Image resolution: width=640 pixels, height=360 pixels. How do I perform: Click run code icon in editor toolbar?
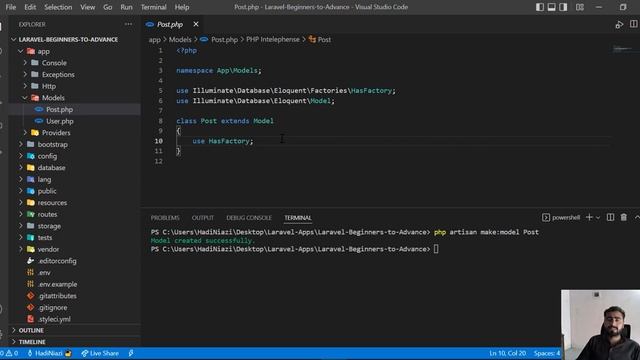pos(619,24)
